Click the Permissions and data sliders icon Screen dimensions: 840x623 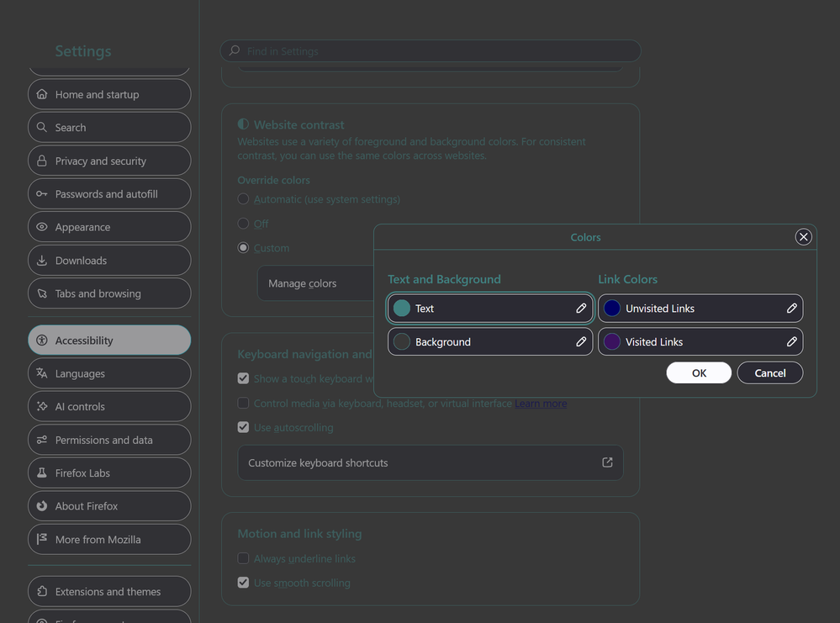pyautogui.click(x=42, y=440)
